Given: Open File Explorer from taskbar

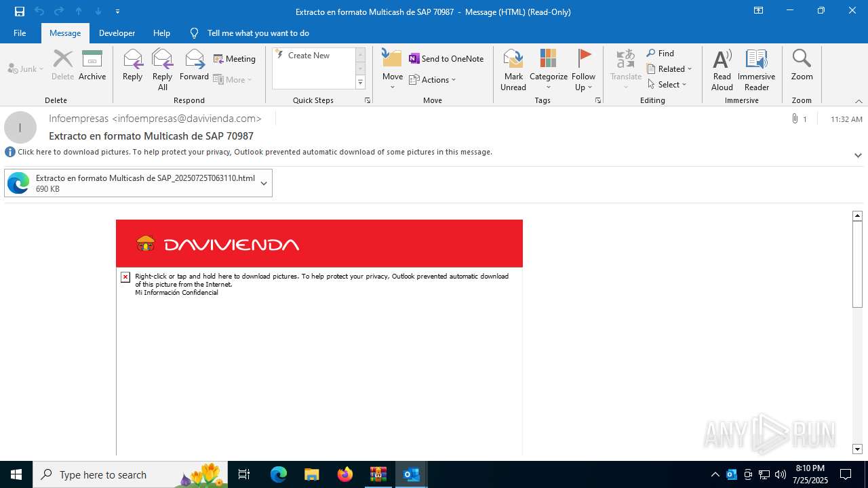Looking at the screenshot, I should click(311, 474).
